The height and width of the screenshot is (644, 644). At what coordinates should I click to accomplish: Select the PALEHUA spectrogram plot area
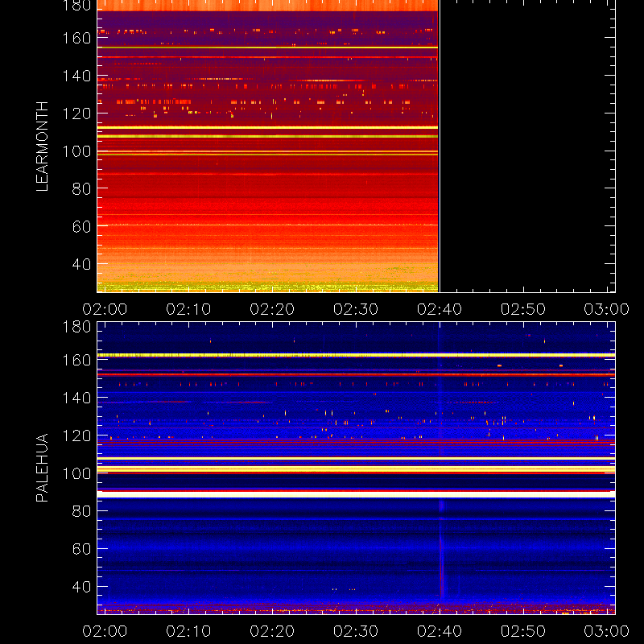(356, 469)
